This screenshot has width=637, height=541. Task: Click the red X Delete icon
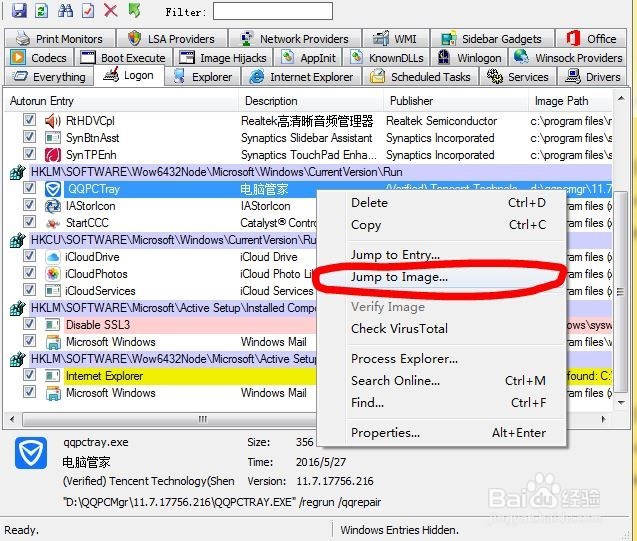[x=110, y=10]
